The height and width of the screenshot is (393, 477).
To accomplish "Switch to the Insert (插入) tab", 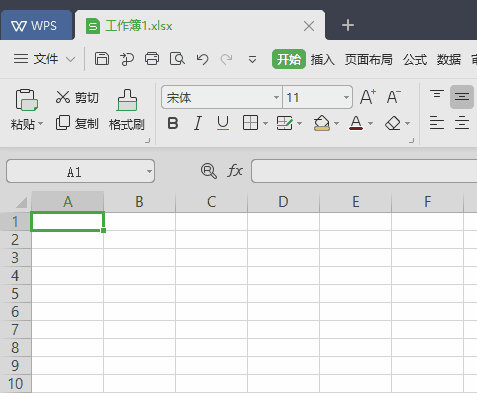I will tap(322, 60).
